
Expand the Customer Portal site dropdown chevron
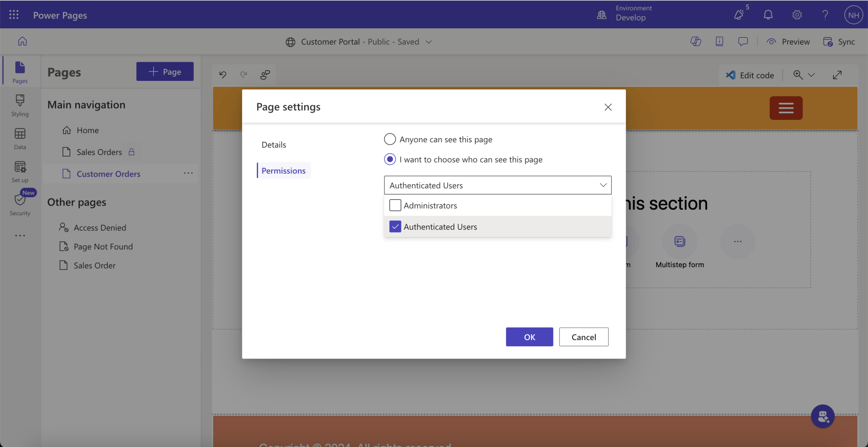click(428, 42)
